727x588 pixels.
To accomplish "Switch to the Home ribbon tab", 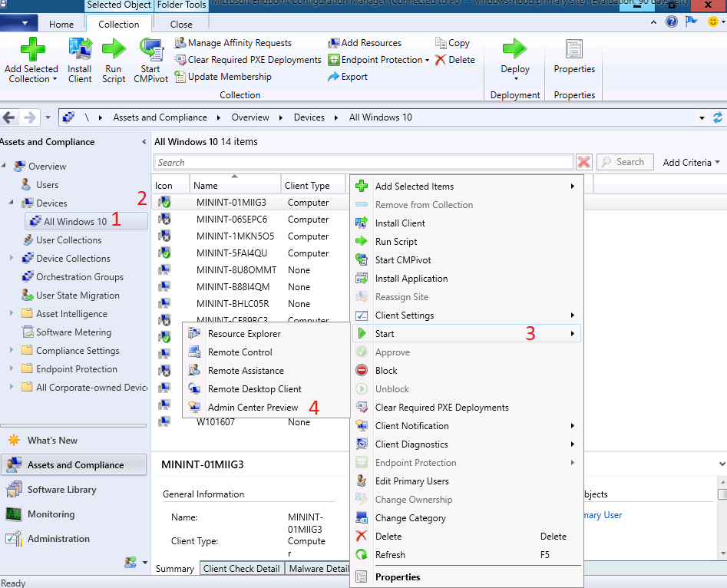I will coord(61,24).
